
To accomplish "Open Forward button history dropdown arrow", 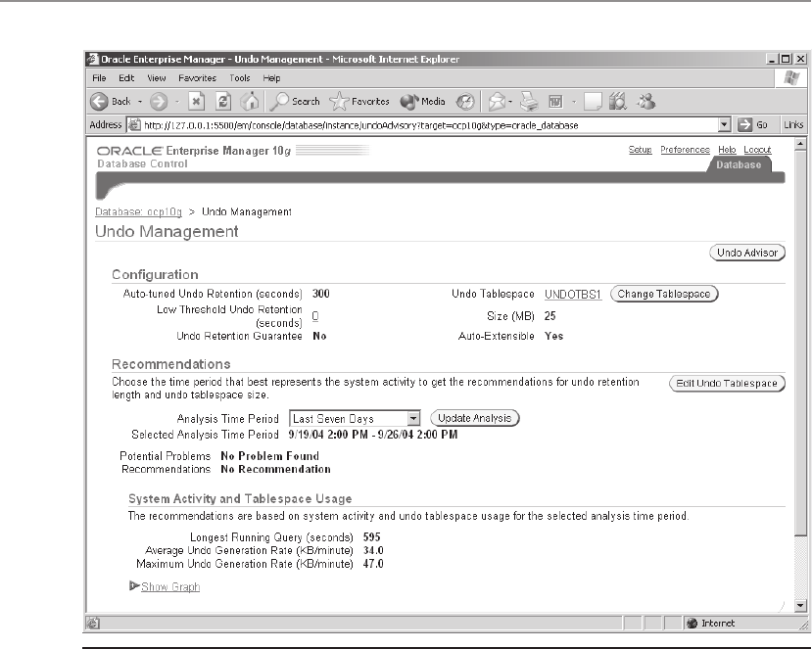I will [x=177, y=102].
